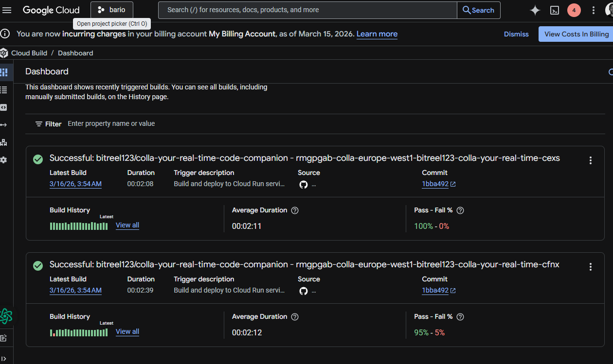The image size is (613, 364).
Task: Open commit 1bba492 in cexs card
Action: pos(439,184)
